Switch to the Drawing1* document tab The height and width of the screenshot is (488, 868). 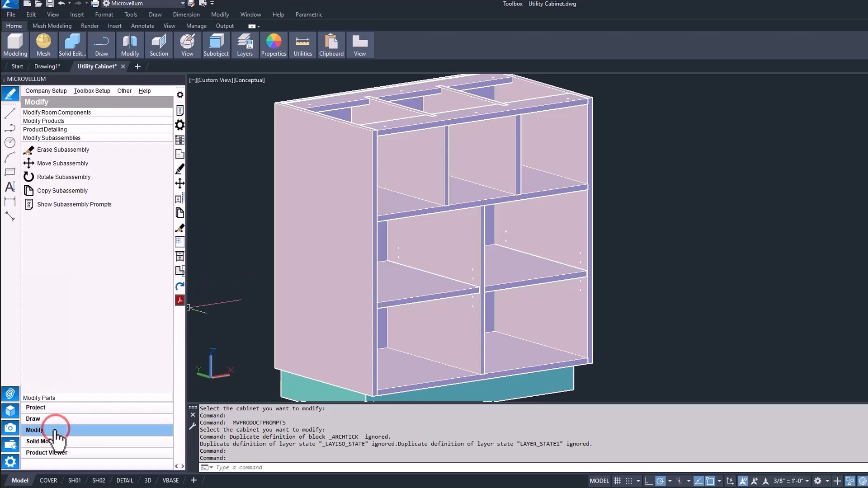[x=47, y=66]
